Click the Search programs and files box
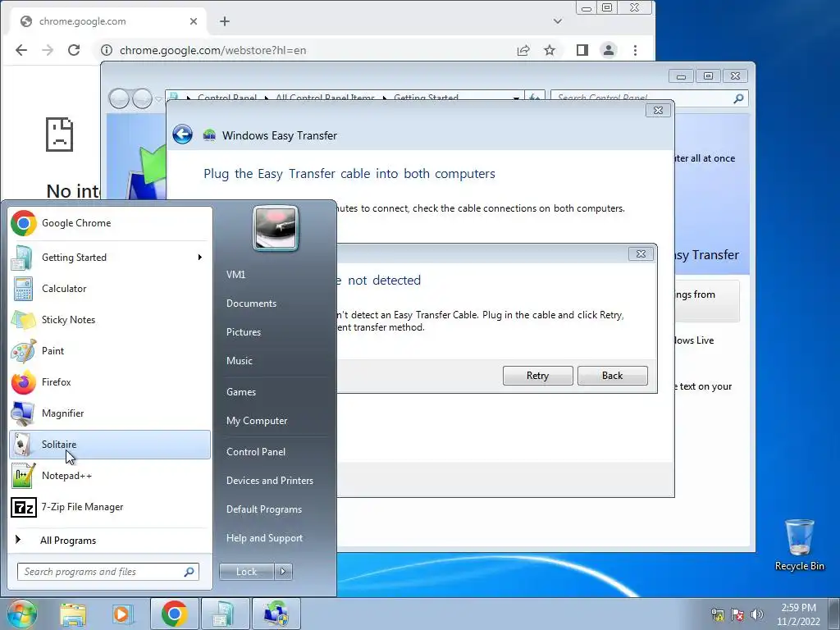 (x=108, y=572)
